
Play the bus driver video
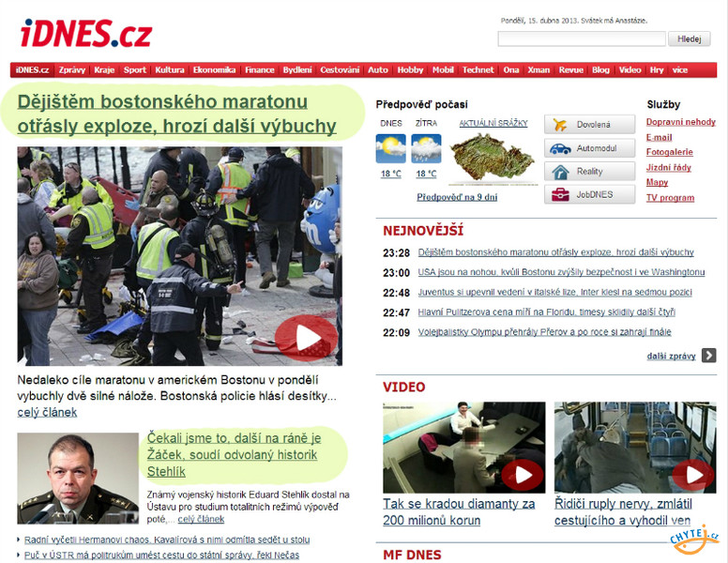[x=692, y=475]
